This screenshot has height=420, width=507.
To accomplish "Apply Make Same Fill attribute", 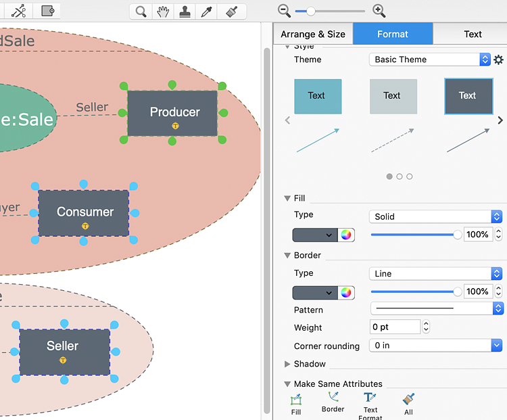I will click(x=296, y=404).
